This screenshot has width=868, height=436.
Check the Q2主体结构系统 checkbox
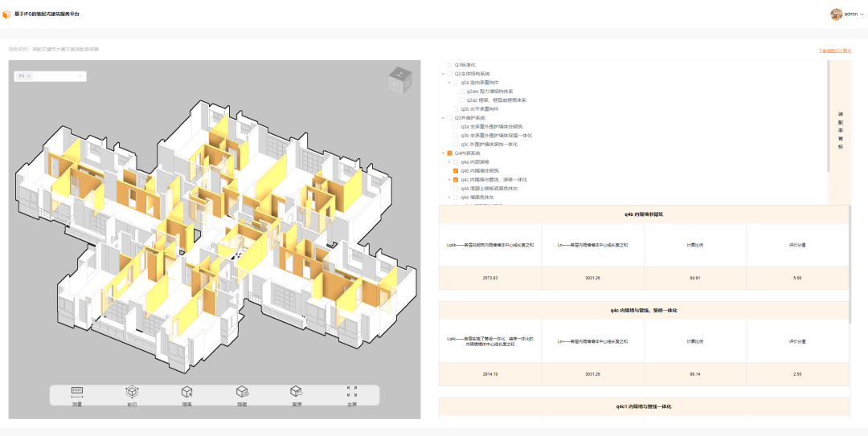(450, 74)
